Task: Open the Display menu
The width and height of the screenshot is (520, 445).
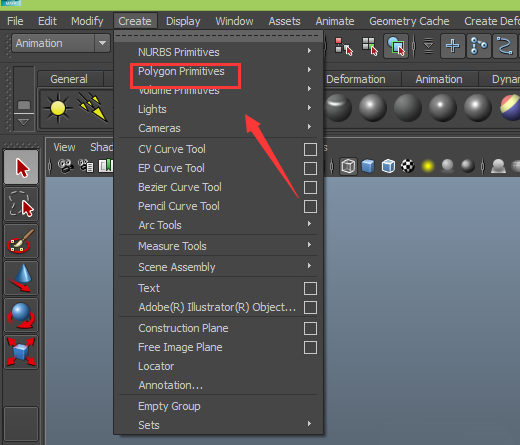Action: click(x=183, y=21)
